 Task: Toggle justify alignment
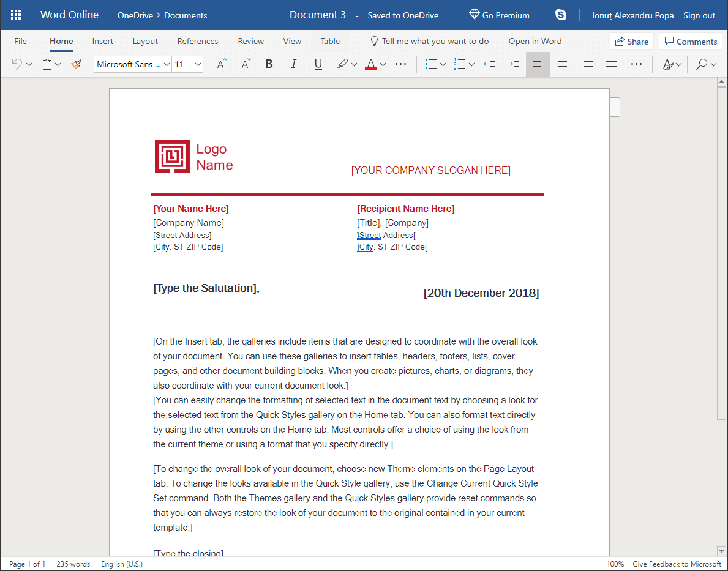click(x=612, y=64)
